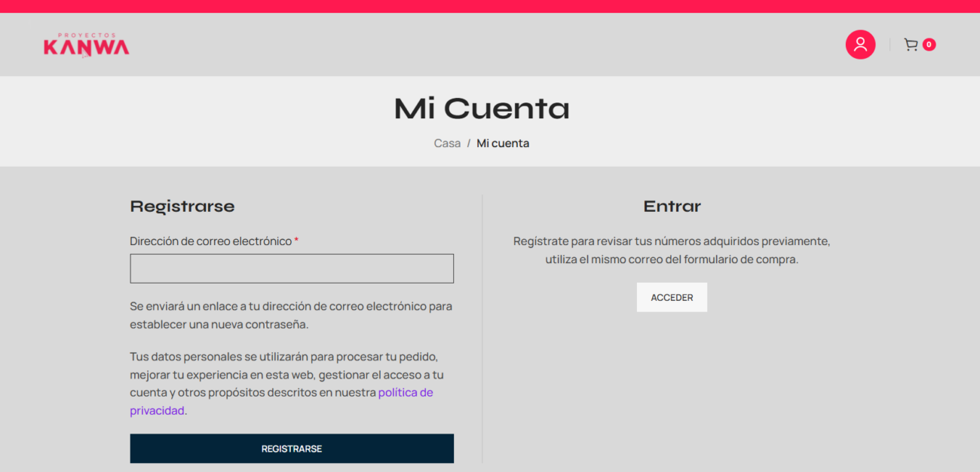This screenshot has height=472, width=980.
Task: Click the red required-field asterisk
Action: click(296, 241)
